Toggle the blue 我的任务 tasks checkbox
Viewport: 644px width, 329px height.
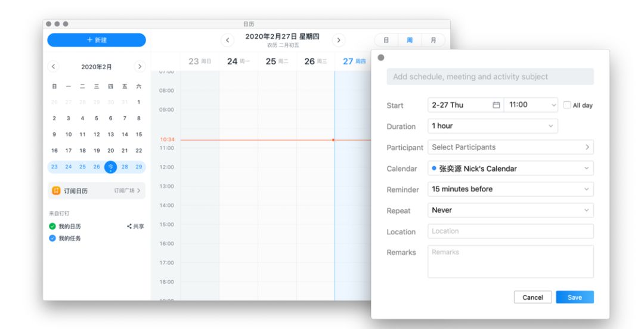click(52, 238)
